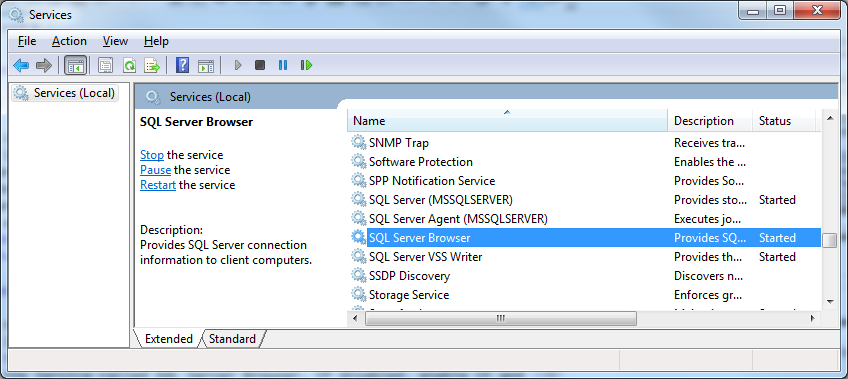848x379 pixels.
Task: Click the Pause Service toolbar icon
Action: click(283, 65)
